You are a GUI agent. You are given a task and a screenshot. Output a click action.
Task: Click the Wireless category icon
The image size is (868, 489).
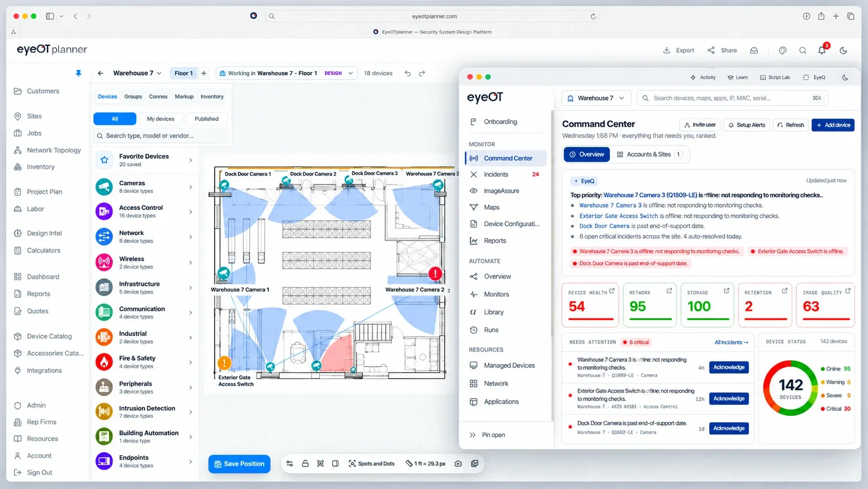pyautogui.click(x=104, y=262)
